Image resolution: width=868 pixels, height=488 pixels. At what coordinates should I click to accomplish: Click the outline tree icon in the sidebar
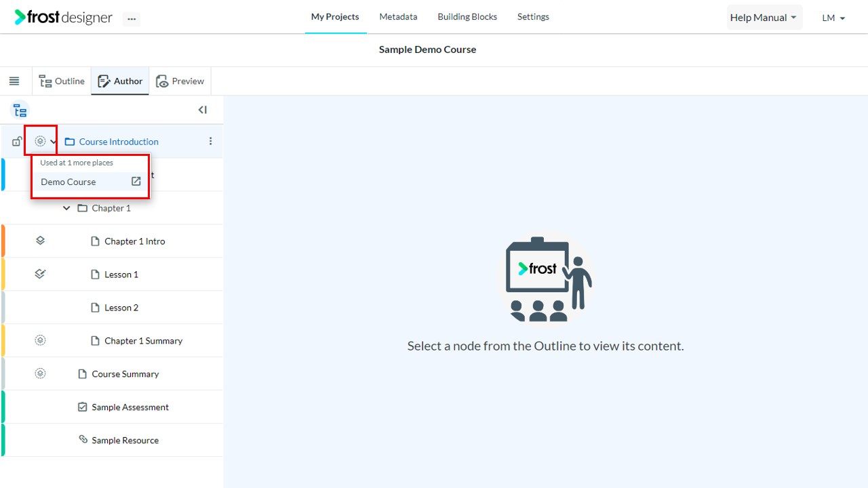pos(20,110)
